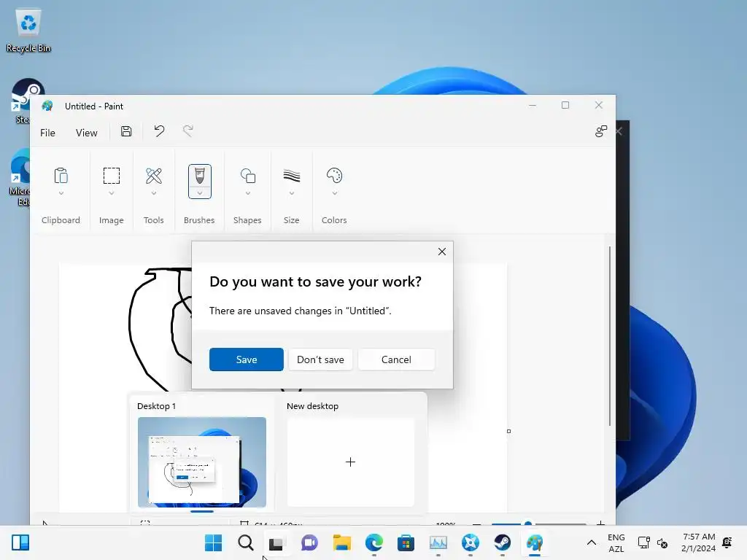Expand the Tools dropdown chevron
This screenshot has height=560, width=747.
(x=154, y=193)
